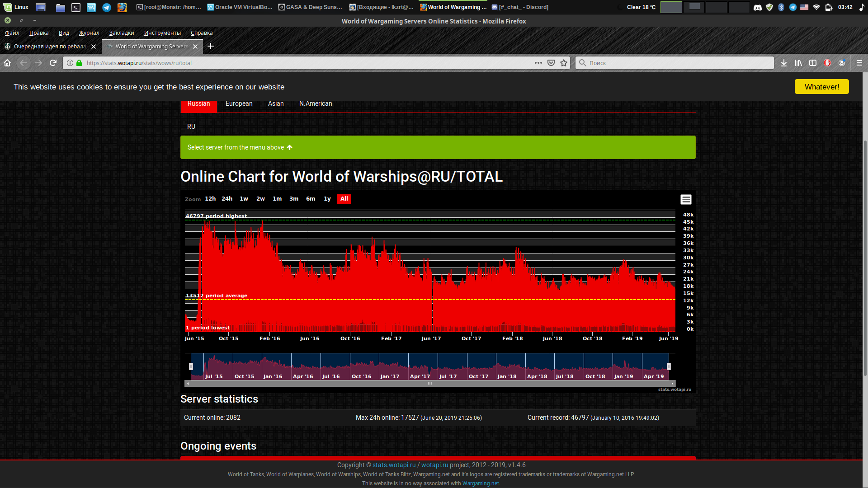Open the Файл menu
The image size is (868, 488).
pos(12,33)
